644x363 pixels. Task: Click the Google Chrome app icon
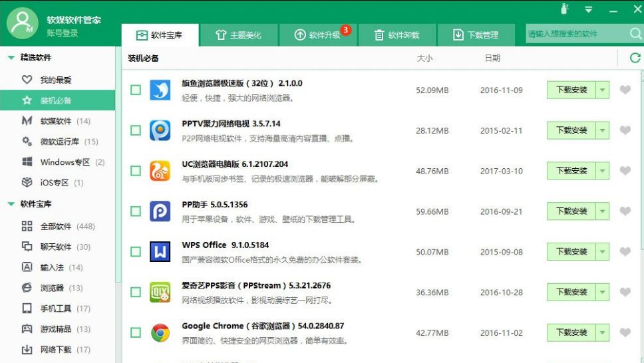160,332
